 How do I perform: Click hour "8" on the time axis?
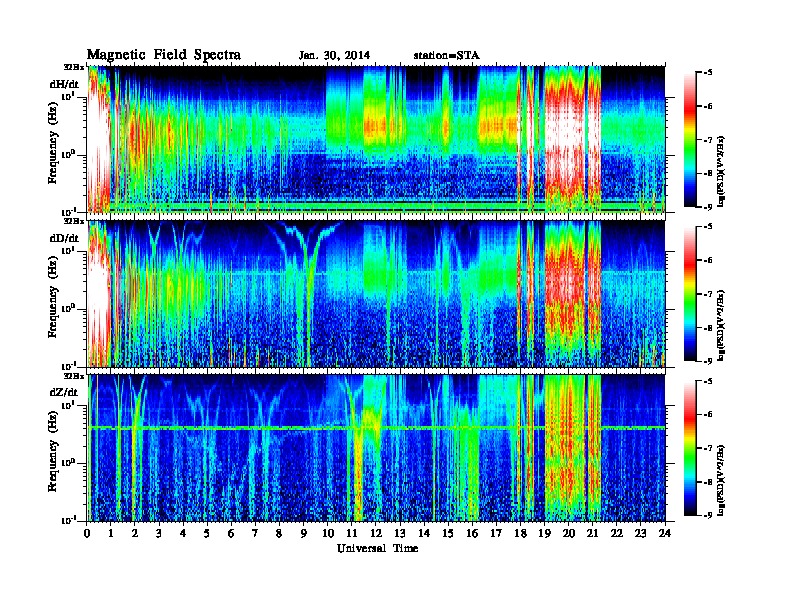coord(279,533)
